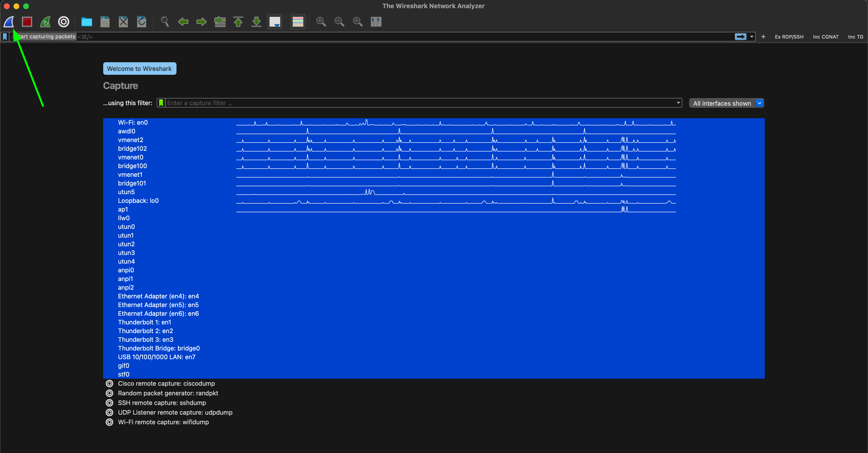Image resolution: width=868 pixels, height=453 pixels.
Task: Select the stf0 interface row
Action: point(434,374)
